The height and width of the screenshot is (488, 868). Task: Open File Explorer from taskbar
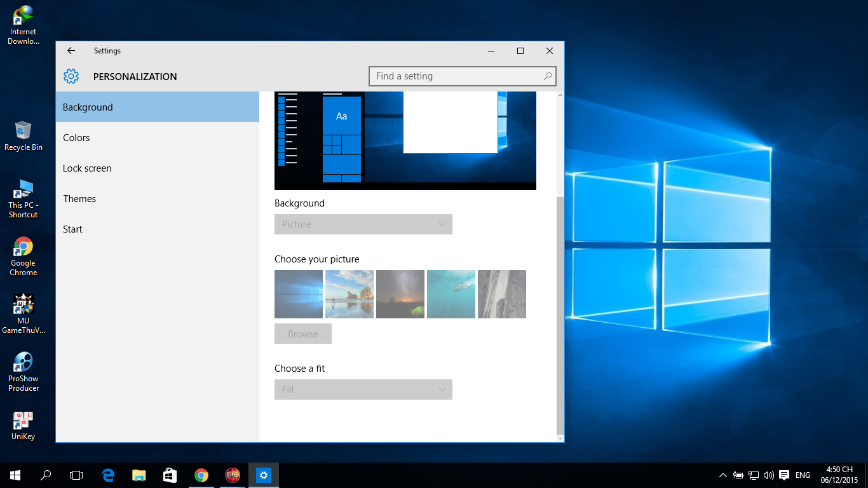pos(139,475)
